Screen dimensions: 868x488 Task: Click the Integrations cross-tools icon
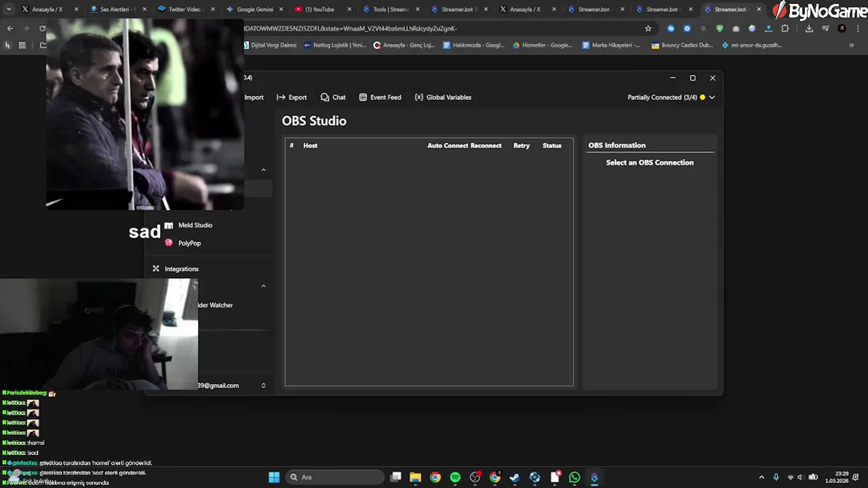(x=155, y=268)
